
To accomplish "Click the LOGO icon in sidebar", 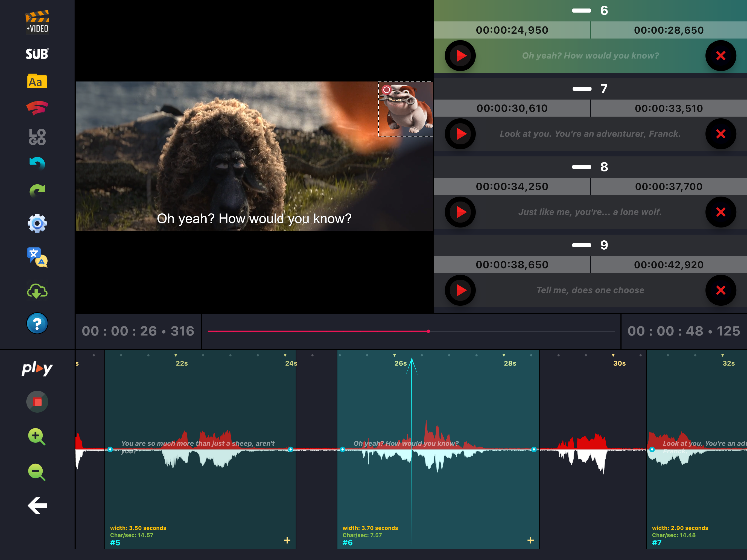I will pos(37,137).
